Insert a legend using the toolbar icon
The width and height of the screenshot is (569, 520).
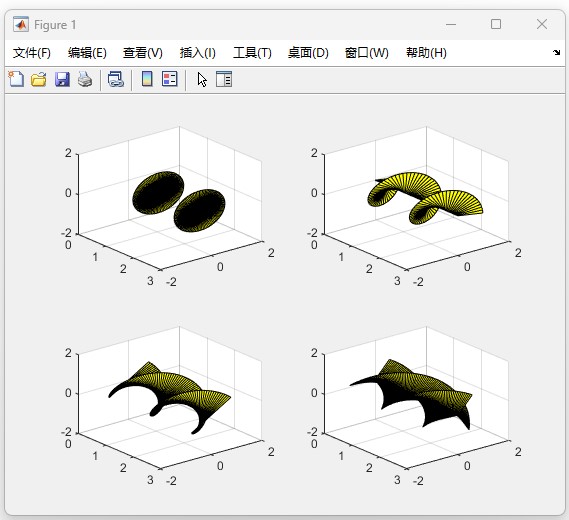[170, 79]
